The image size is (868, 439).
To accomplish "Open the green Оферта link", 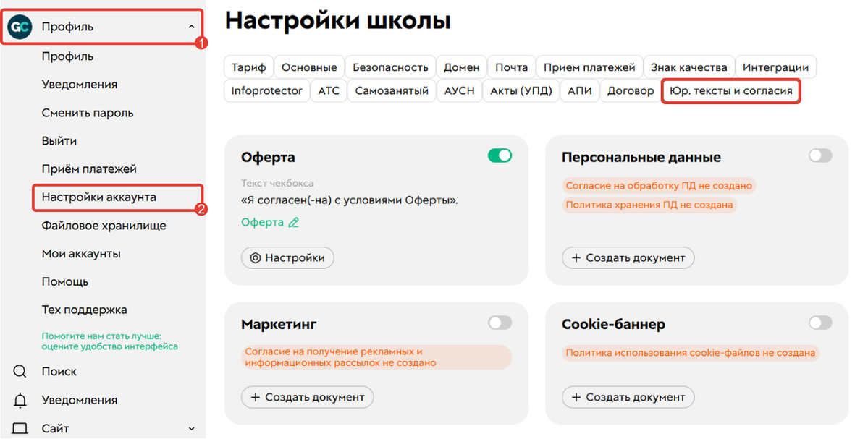I will [262, 222].
